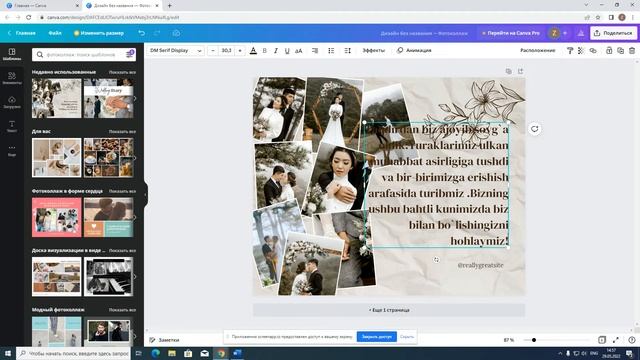Hide the screen sharing notification
The height and width of the screenshot is (360, 640).
[407, 337]
